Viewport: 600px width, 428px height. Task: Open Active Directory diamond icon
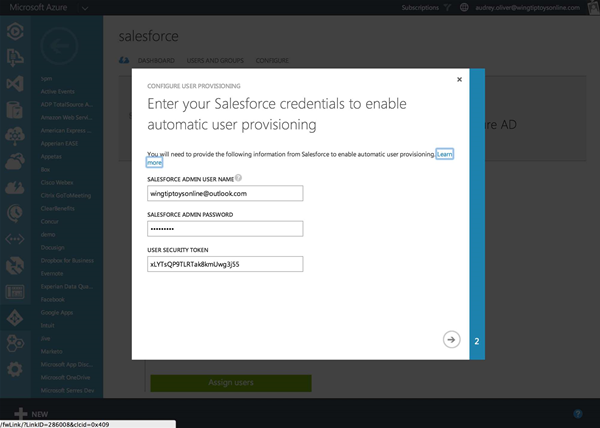[15, 318]
